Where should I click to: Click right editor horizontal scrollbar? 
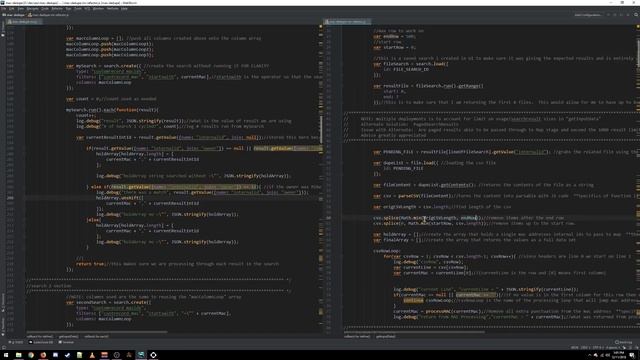[x=414, y=332]
